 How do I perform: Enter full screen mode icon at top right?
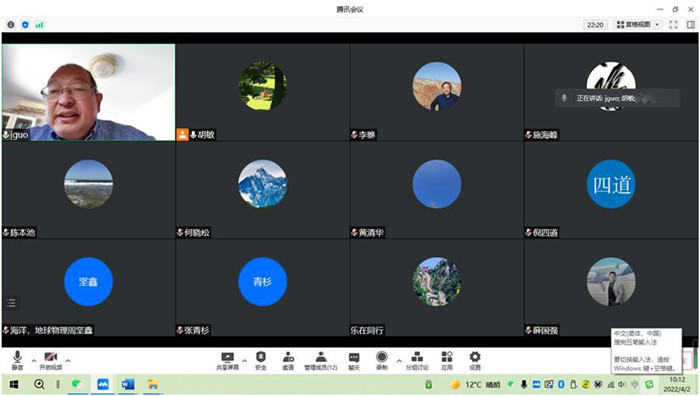click(673, 25)
